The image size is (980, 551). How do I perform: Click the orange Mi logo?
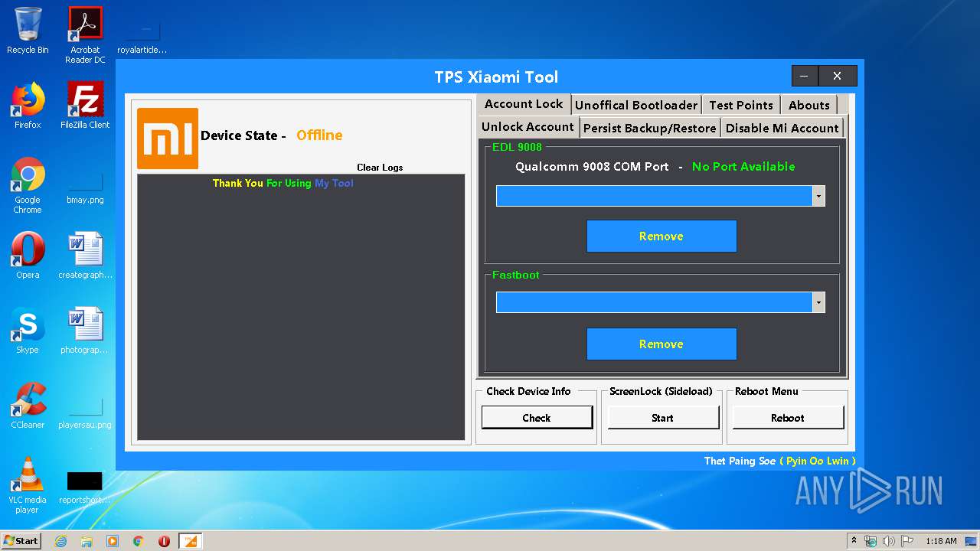point(168,139)
